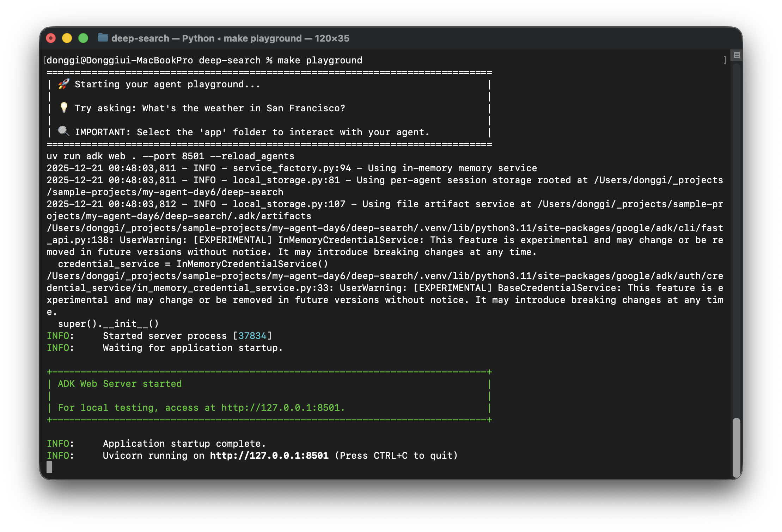Click the 'credential_service = InMemoryCredentialService()' line

point(193,264)
